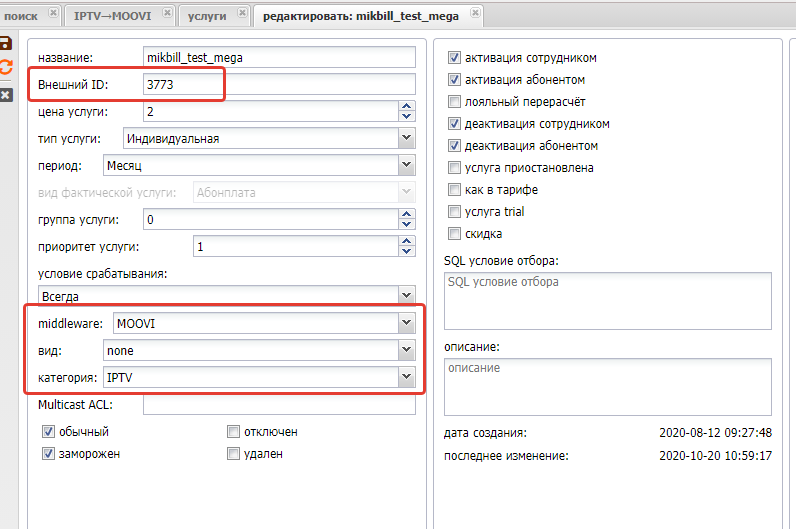796x529 pixels.
Task: Enable the услуга trial checkbox
Action: pos(455,212)
